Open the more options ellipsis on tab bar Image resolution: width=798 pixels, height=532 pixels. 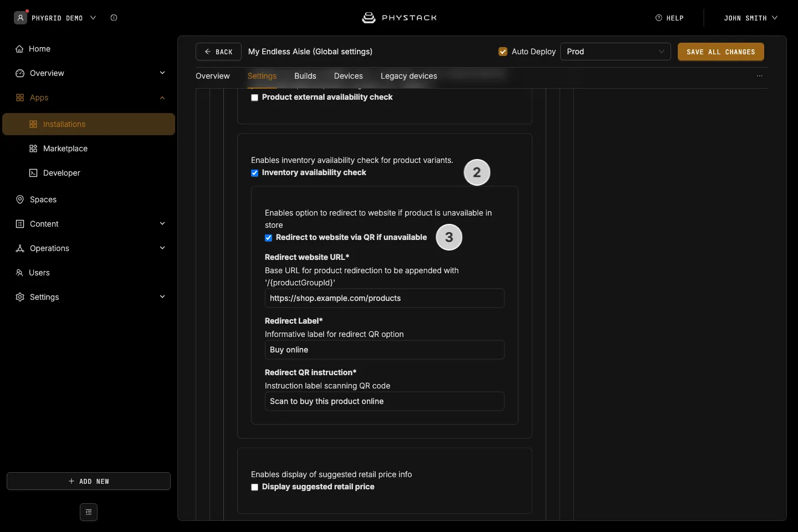[760, 76]
